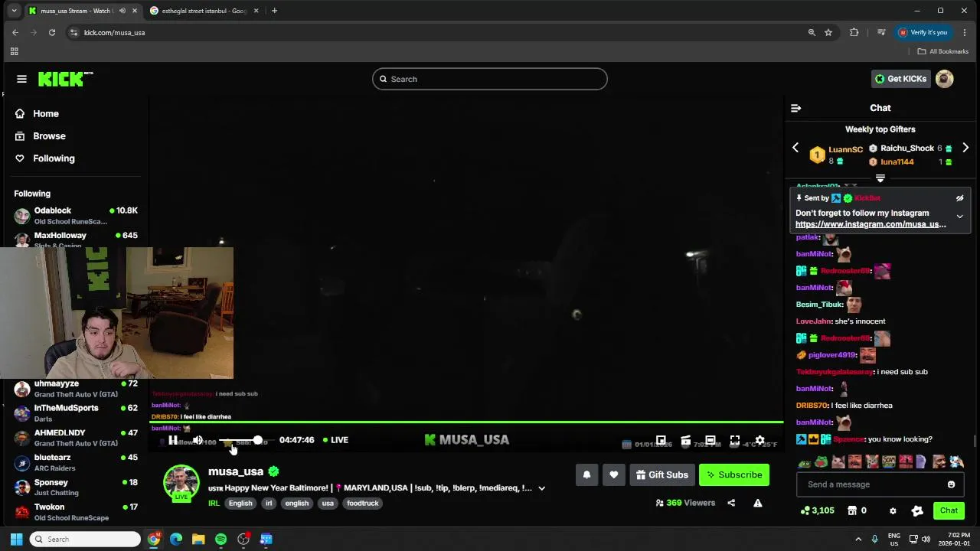Reload the Kick page
This screenshot has width=980, height=551.
pyautogui.click(x=52, y=32)
